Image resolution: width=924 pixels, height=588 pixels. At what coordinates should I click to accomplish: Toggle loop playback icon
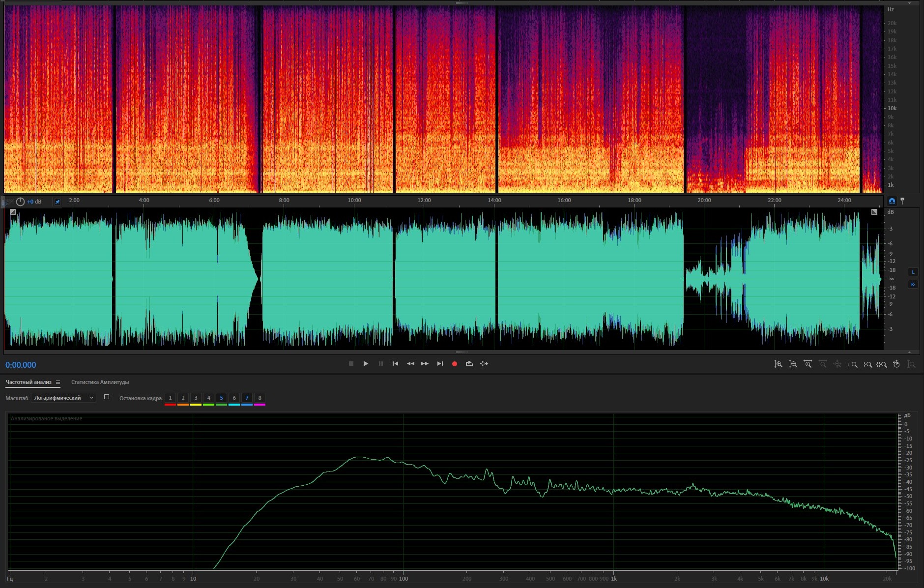pyautogui.click(x=469, y=364)
